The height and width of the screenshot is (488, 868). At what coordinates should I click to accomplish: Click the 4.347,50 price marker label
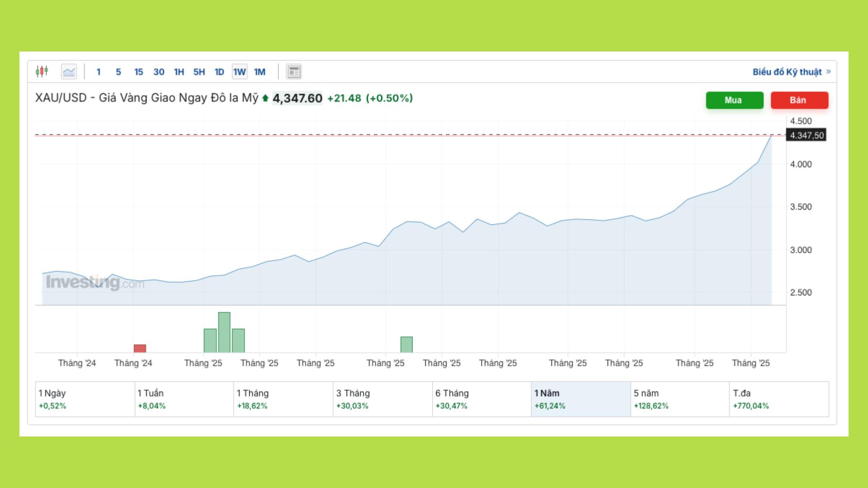[807, 135]
